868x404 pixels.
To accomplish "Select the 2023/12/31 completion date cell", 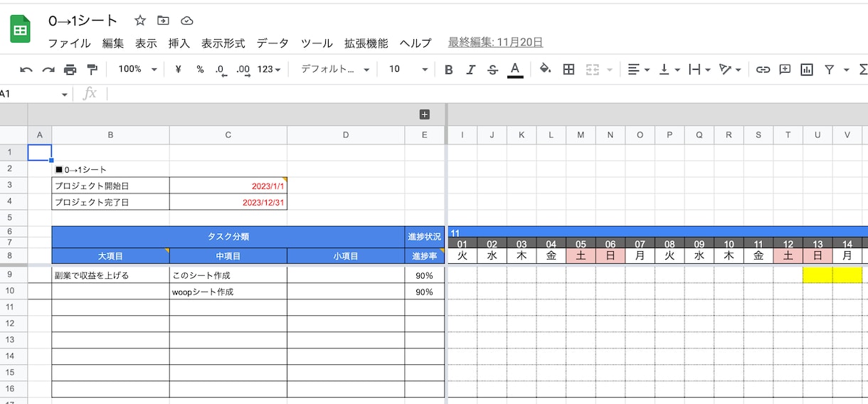I will [x=228, y=202].
